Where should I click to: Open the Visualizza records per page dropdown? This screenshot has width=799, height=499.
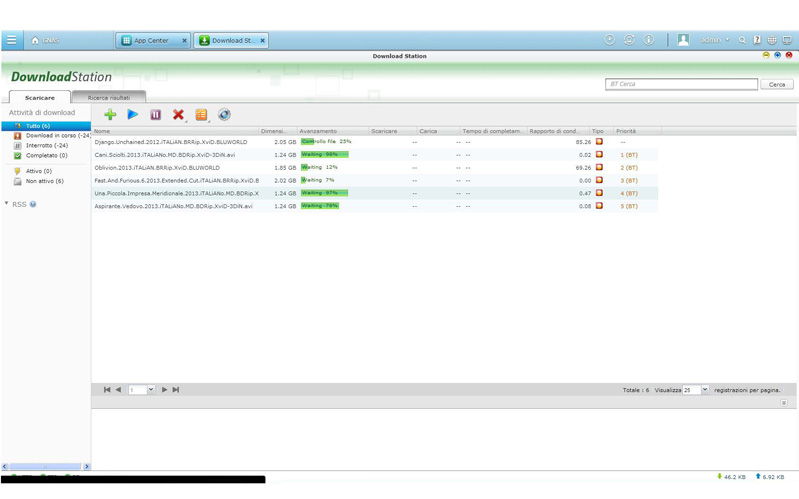tap(704, 390)
